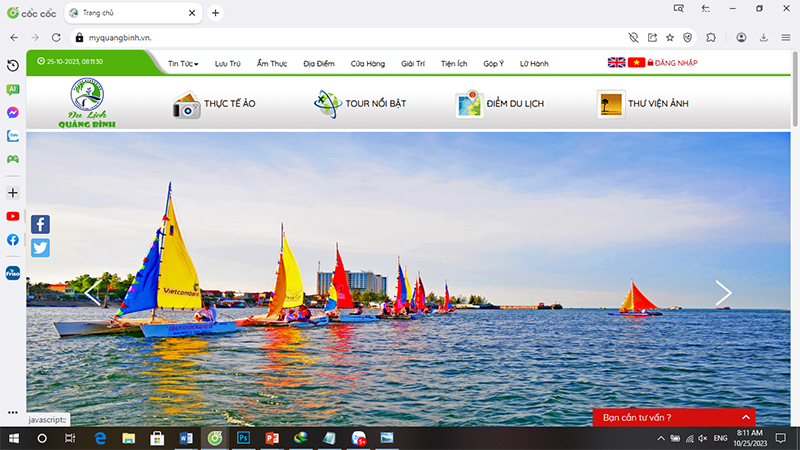
Task: Click the address bar showing myquangbinh.vn
Action: 352,38
